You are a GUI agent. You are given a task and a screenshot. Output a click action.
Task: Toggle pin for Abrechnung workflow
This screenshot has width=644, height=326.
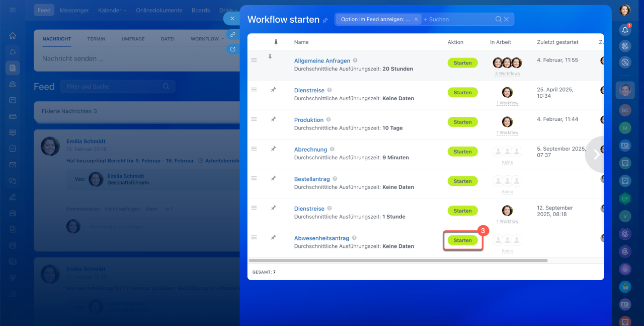[x=274, y=149]
